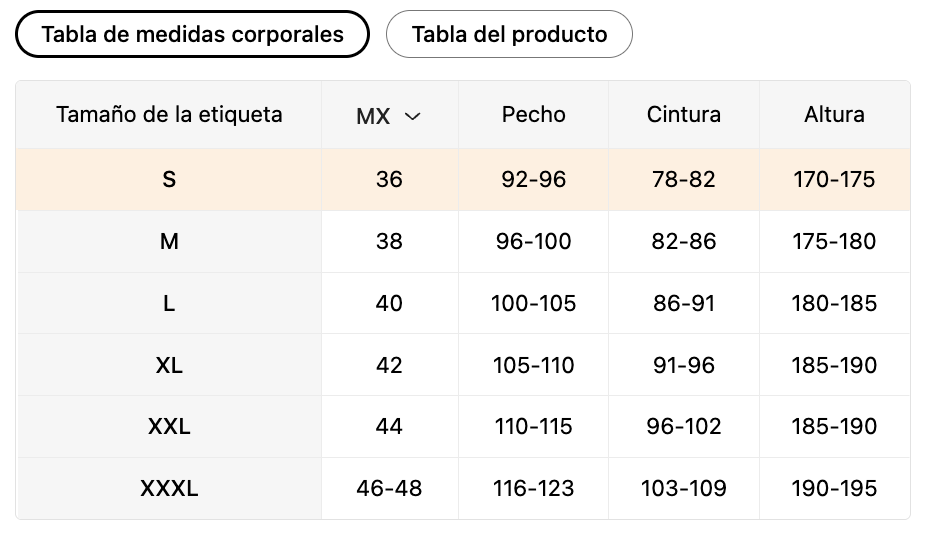This screenshot has height=536, width=932.
Task: Select the S size row label
Action: tap(169, 179)
